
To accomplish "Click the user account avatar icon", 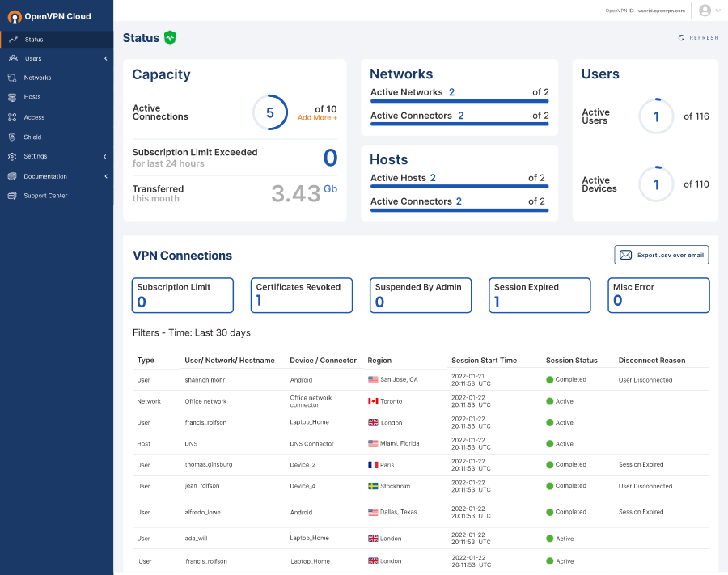I will tap(705, 11).
